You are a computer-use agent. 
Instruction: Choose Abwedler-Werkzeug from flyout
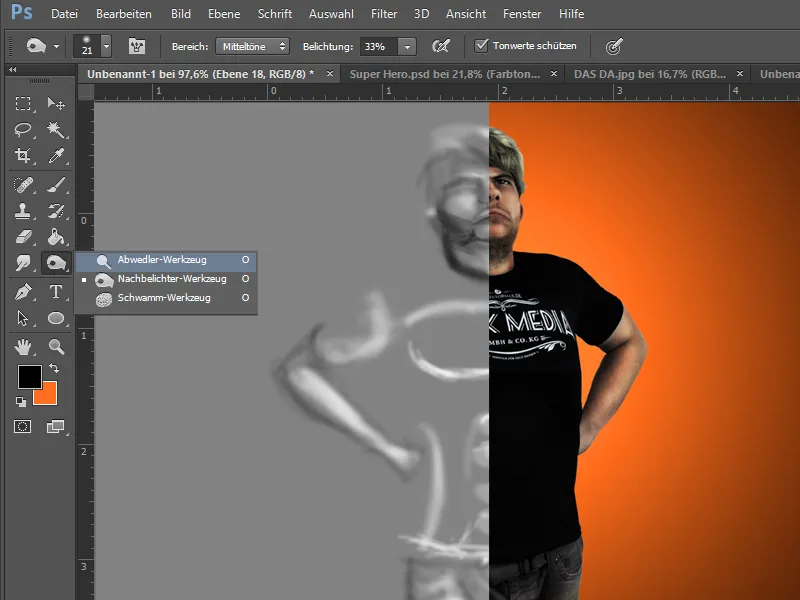tap(166, 260)
